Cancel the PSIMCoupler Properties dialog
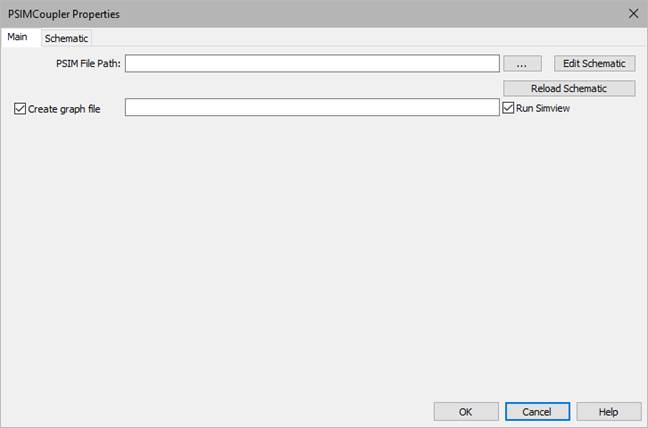The width and height of the screenshot is (648, 428). (536, 411)
